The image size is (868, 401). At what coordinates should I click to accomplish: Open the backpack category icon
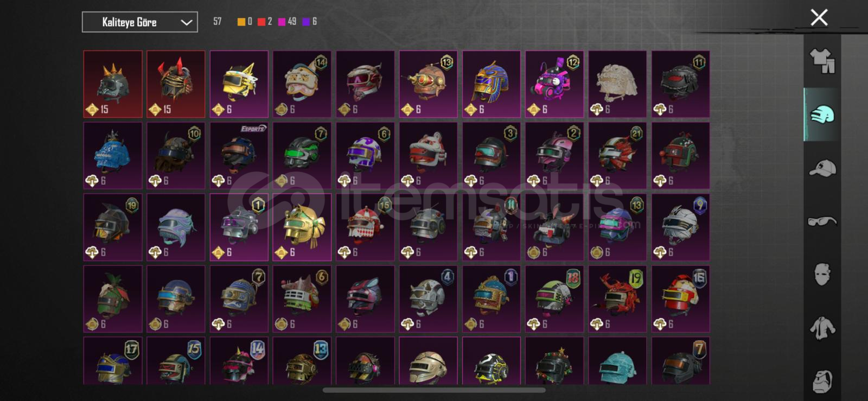(822, 381)
